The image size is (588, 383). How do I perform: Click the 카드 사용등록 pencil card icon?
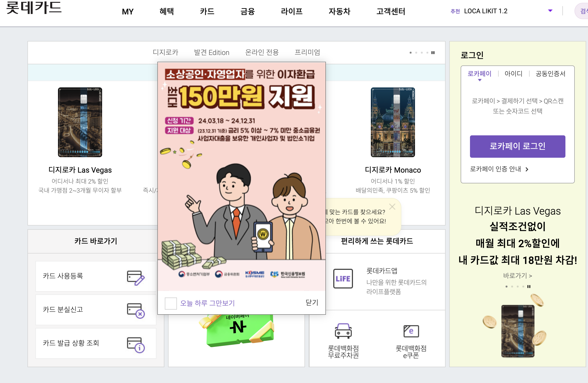pyautogui.click(x=136, y=278)
